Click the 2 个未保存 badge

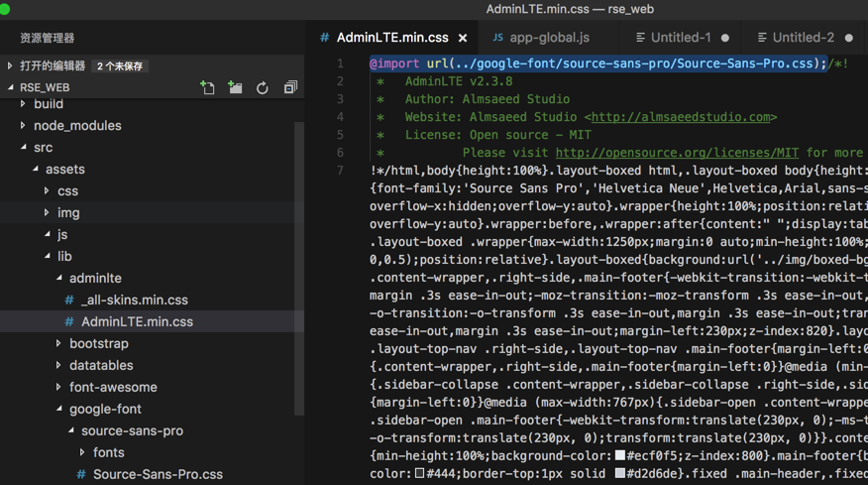click(x=120, y=66)
